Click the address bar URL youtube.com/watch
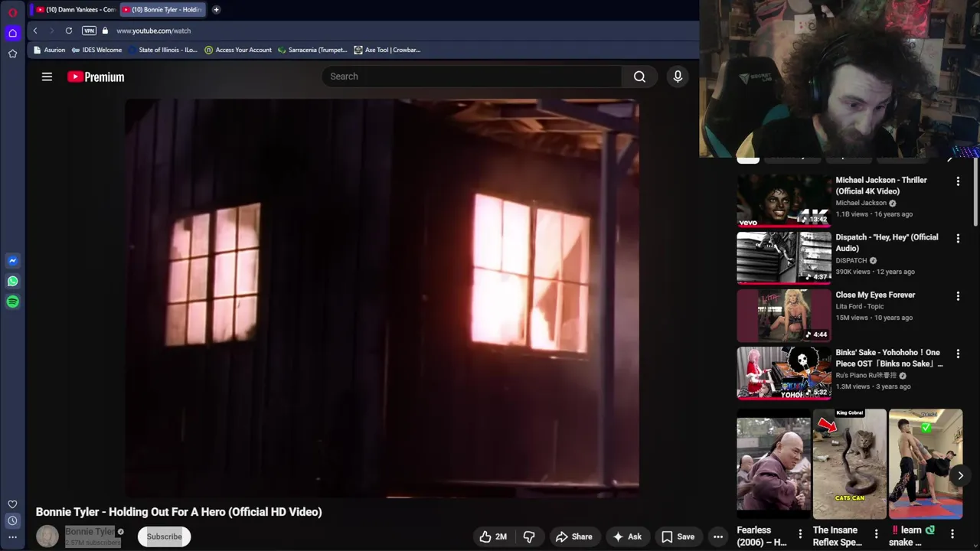980x551 pixels. (x=153, y=31)
